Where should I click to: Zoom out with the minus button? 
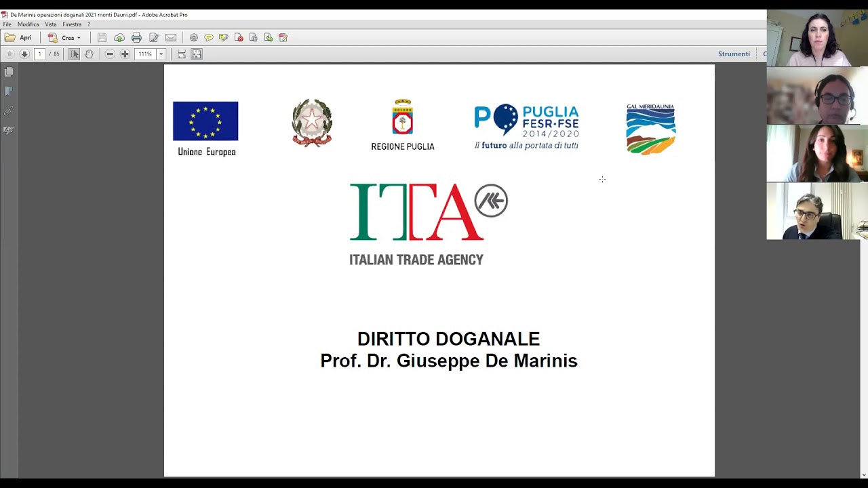click(x=110, y=54)
